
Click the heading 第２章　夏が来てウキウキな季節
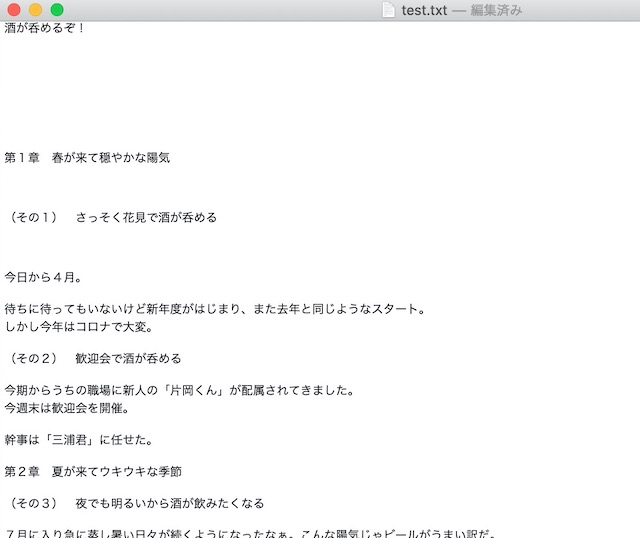coord(93,471)
